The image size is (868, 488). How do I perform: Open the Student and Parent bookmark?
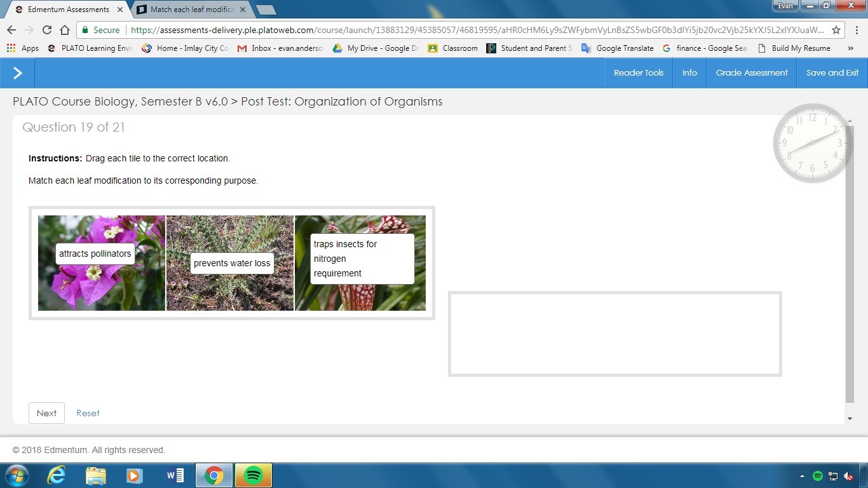click(529, 48)
